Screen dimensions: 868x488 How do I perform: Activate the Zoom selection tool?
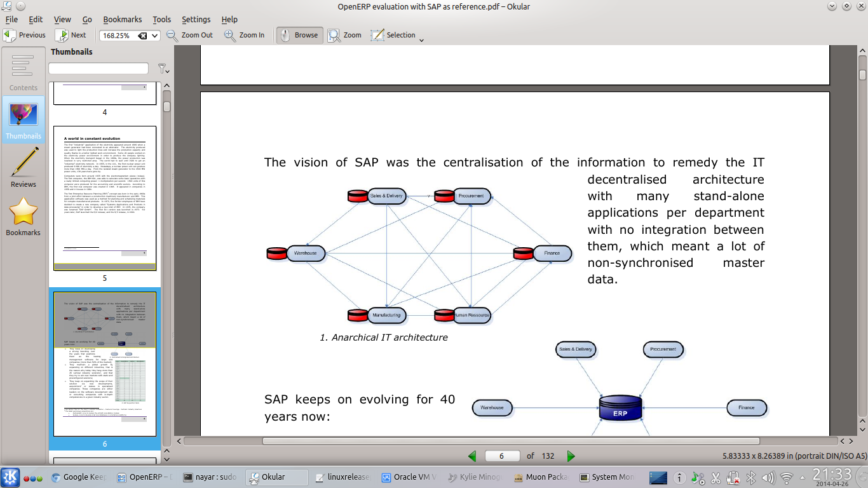(344, 35)
